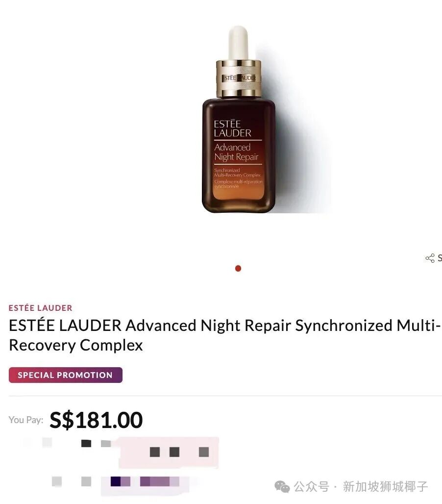Click the S$181.00 price
442x504 pixels.
point(96,420)
